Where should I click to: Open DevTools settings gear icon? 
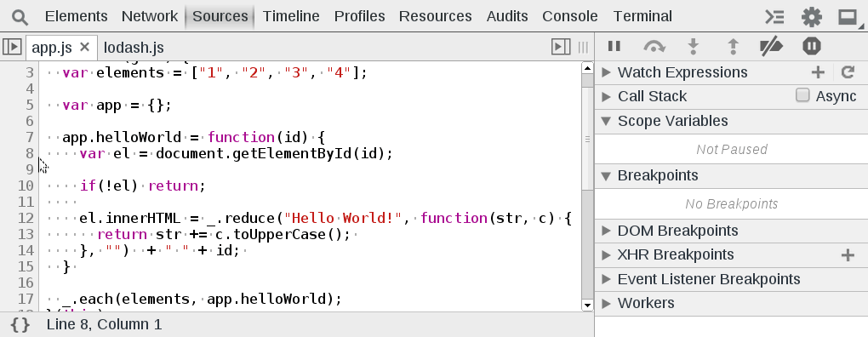[812, 17]
